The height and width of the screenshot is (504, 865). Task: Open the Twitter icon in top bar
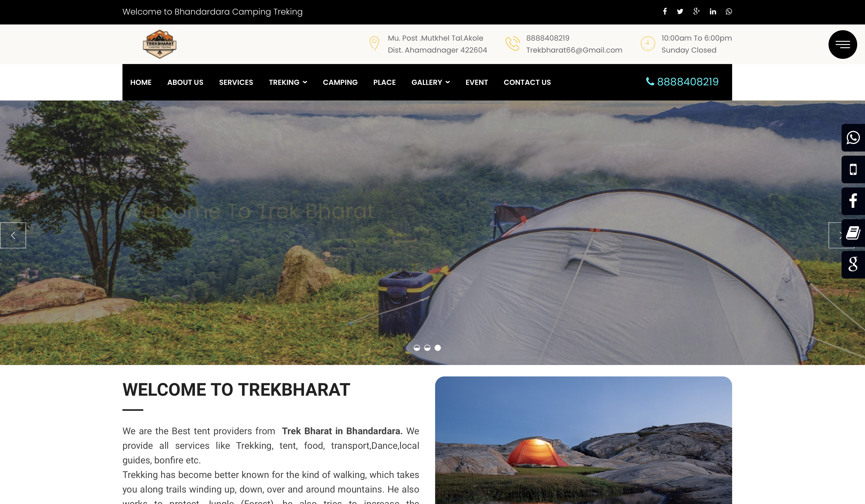point(680,11)
